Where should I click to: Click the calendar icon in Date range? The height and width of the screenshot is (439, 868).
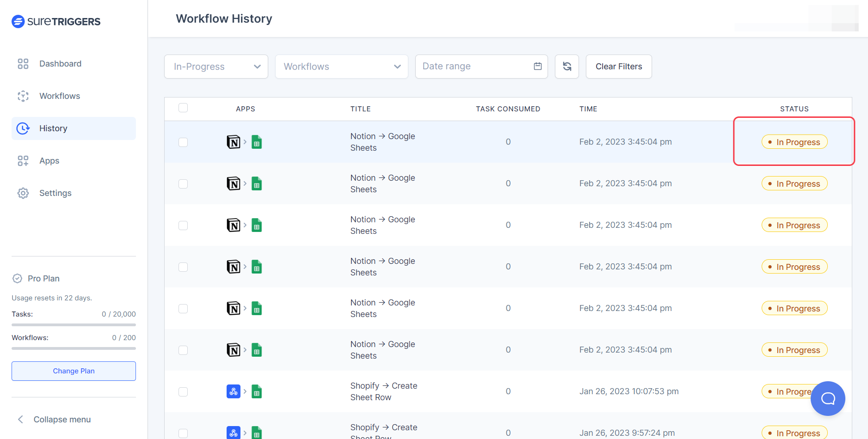click(x=538, y=66)
